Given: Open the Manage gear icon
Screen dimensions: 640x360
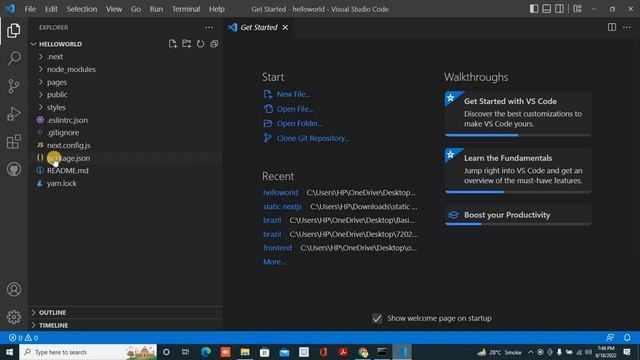Looking at the screenshot, I should click(x=13, y=317).
